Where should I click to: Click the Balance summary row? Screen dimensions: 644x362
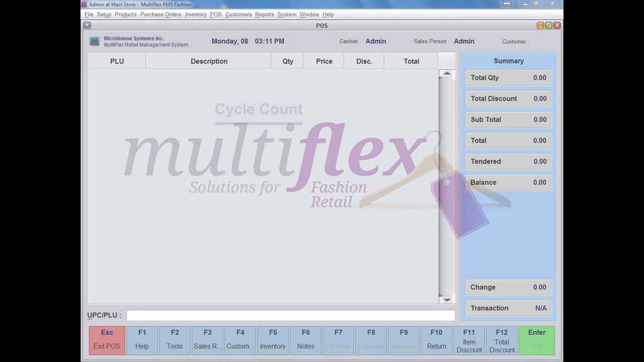(x=509, y=183)
